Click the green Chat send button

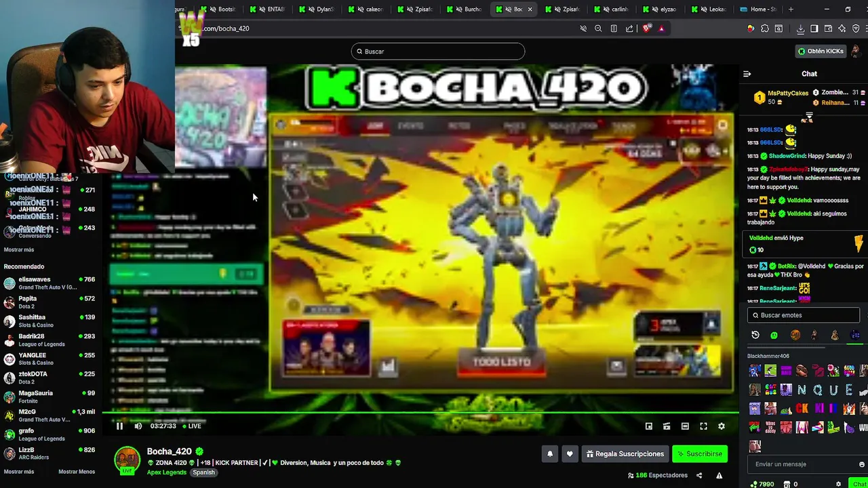(x=859, y=484)
